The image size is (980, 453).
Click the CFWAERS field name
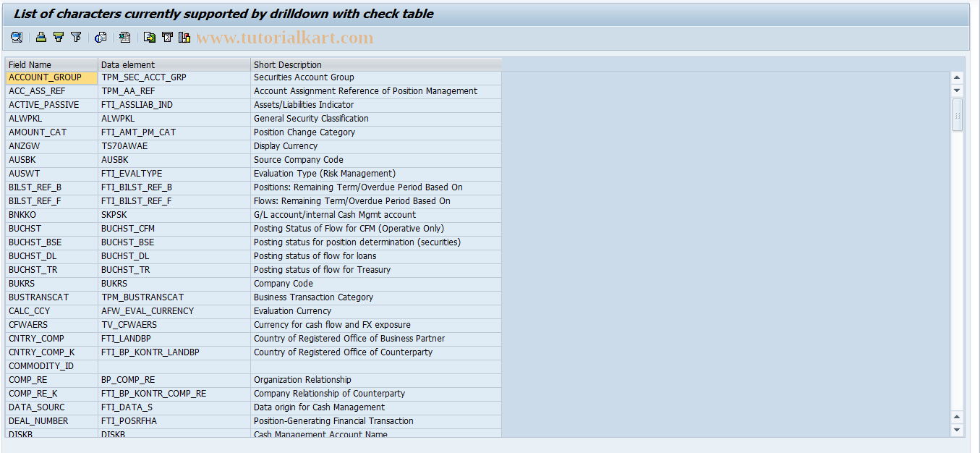click(x=28, y=325)
